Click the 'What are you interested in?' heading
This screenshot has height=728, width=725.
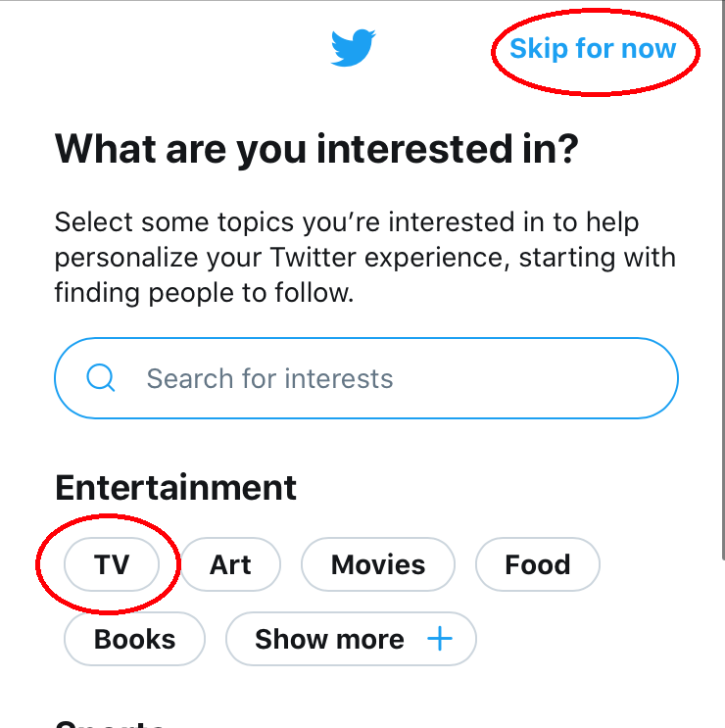click(x=316, y=150)
